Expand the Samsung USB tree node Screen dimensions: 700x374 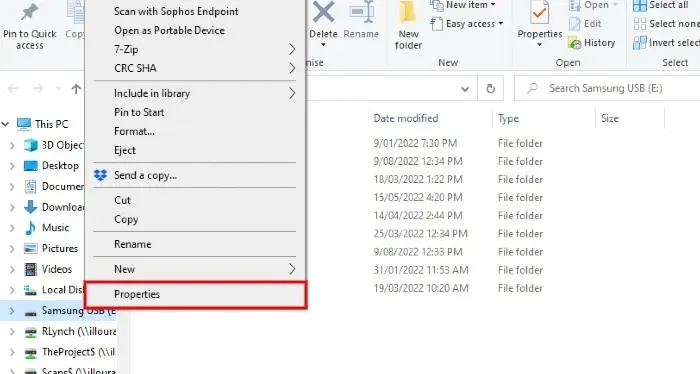tap(12, 311)
